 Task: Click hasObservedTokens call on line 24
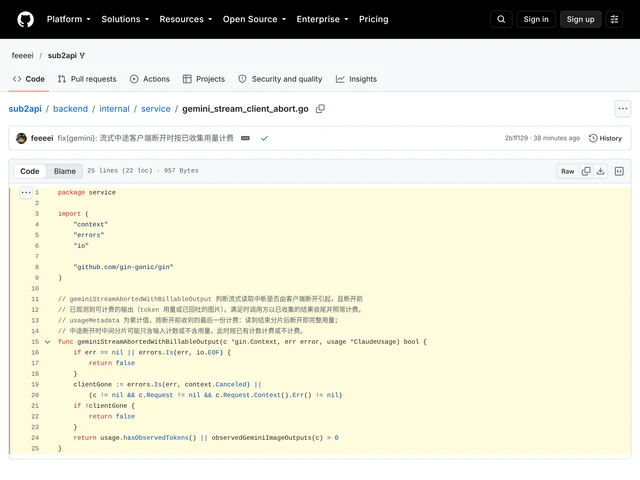point(156,438)
